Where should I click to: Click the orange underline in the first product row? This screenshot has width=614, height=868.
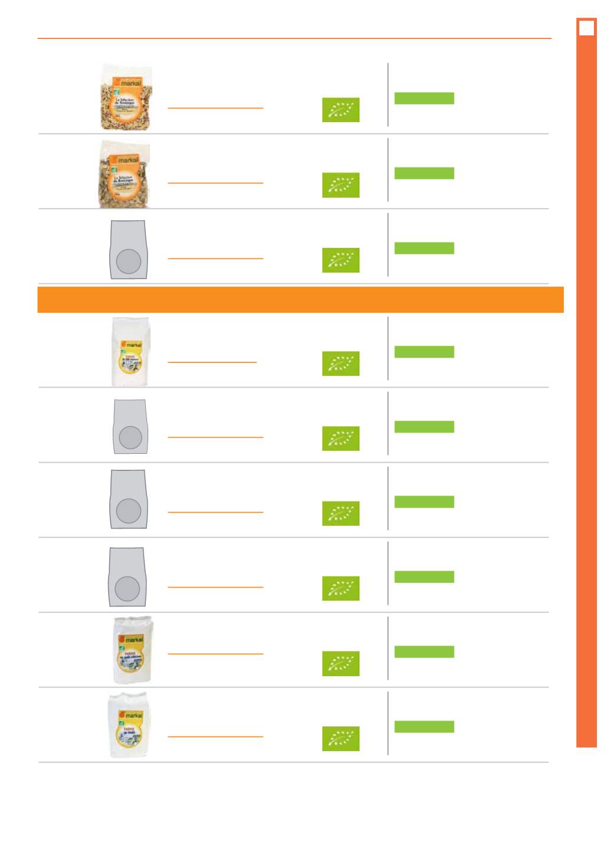click(x=215, y=108)
